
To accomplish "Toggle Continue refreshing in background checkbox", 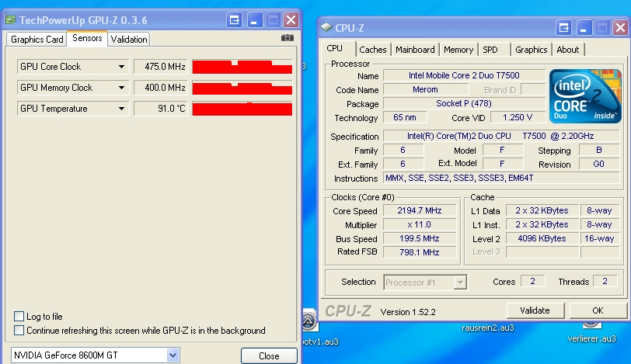I will (19, 331).
